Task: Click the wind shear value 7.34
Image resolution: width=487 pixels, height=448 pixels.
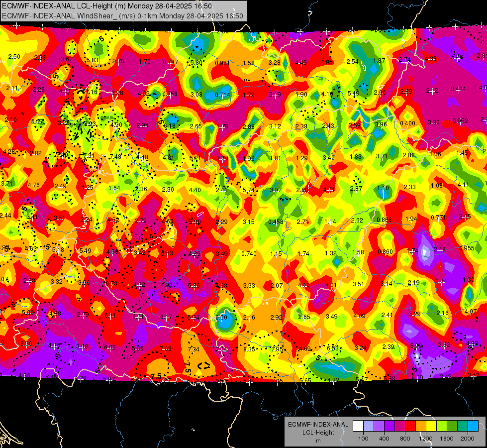Action: click(x=194, y=349)
